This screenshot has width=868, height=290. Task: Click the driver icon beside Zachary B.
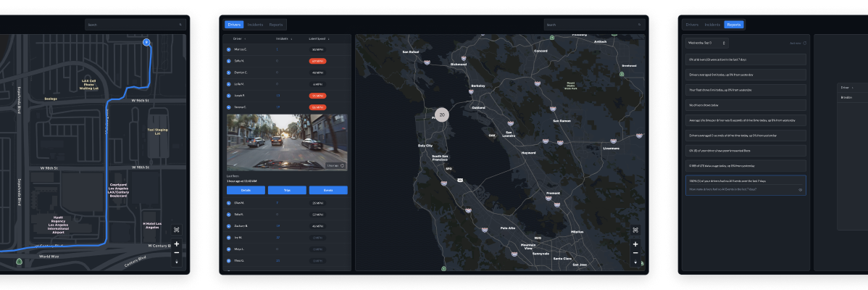[x=229, y=225]
